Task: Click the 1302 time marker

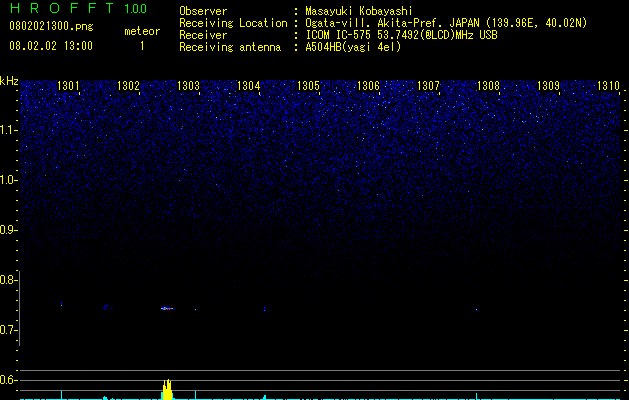Action: coord(128,86)
